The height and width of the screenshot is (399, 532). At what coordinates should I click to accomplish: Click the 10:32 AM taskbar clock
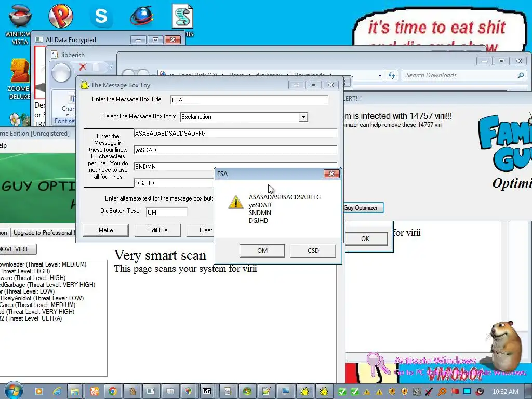point(505,392)
